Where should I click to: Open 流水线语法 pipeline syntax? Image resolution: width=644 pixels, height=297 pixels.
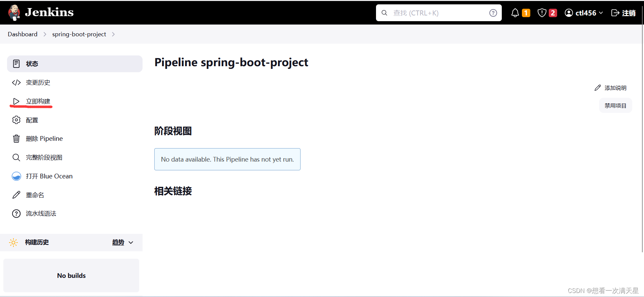click(x=41, y=214)
